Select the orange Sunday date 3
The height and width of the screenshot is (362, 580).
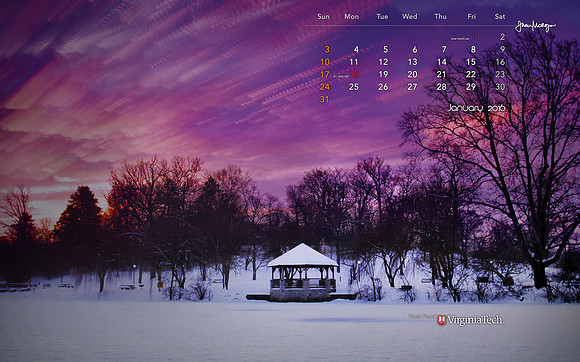327,50
